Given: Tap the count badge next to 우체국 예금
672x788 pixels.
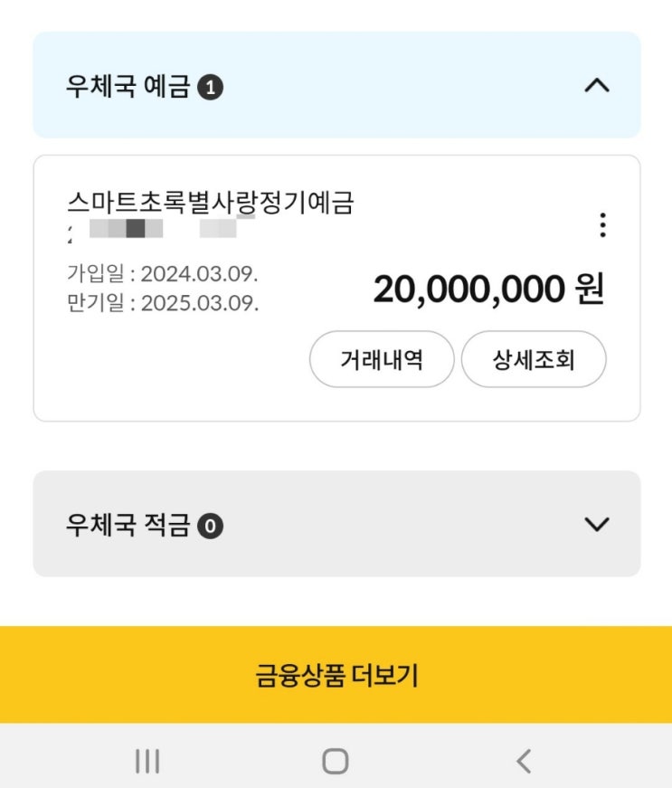Looking at the screenshot, I should [x=210, y=88].
